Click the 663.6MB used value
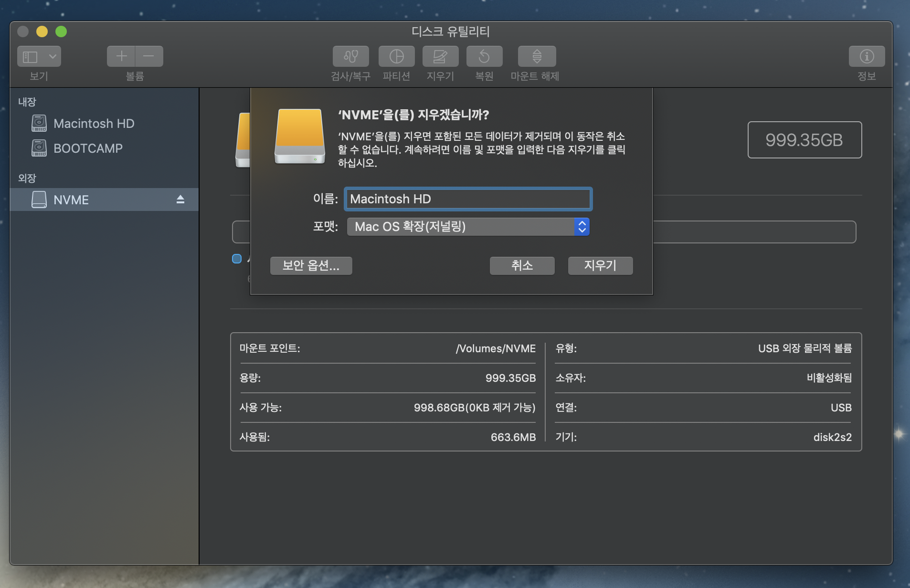910x588 pixels. pos(513,437)
